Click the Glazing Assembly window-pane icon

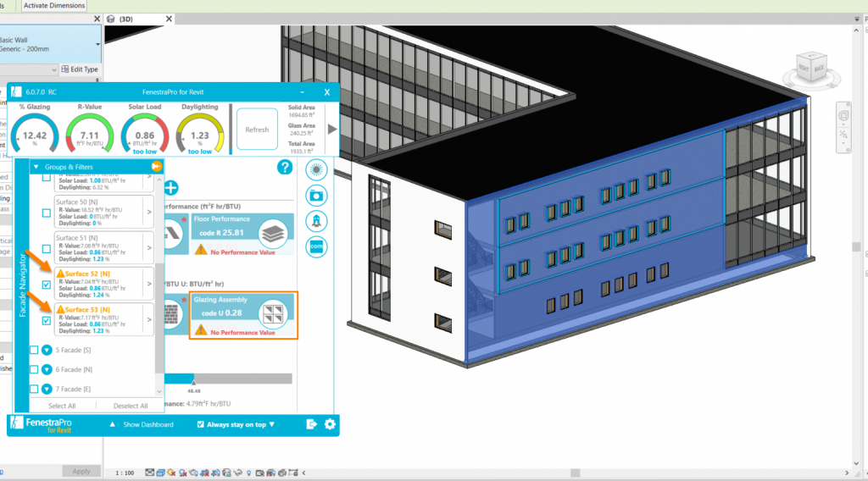(273, 314)
